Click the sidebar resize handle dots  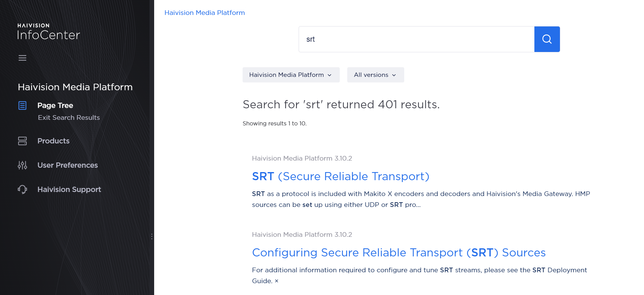152,236
